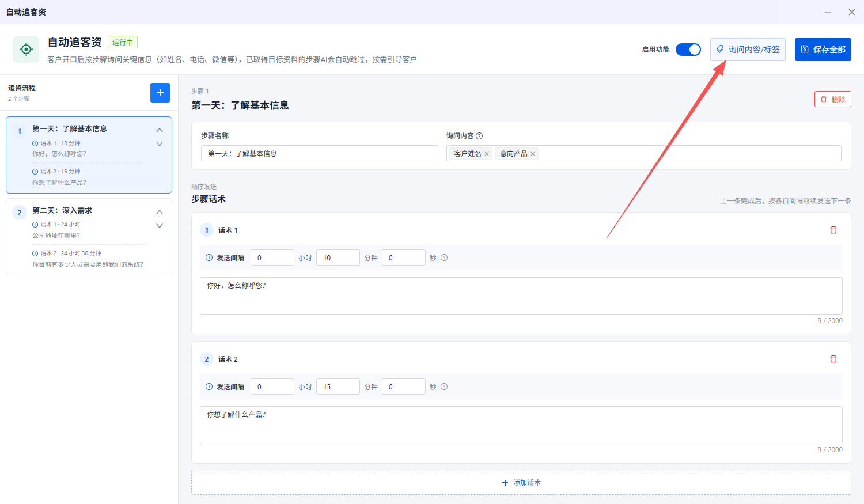Move step 第二天 up with its up chevron
This screenshot has width=864, height=504.
pos(160,212)
